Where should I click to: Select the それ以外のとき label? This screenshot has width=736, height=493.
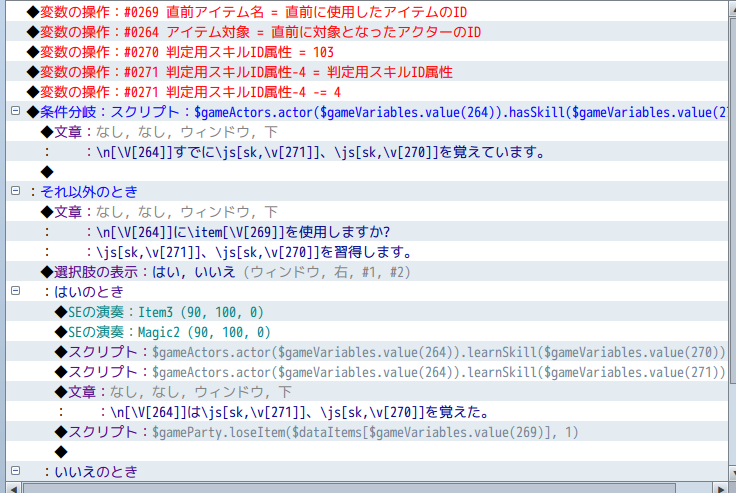(89, 192)
